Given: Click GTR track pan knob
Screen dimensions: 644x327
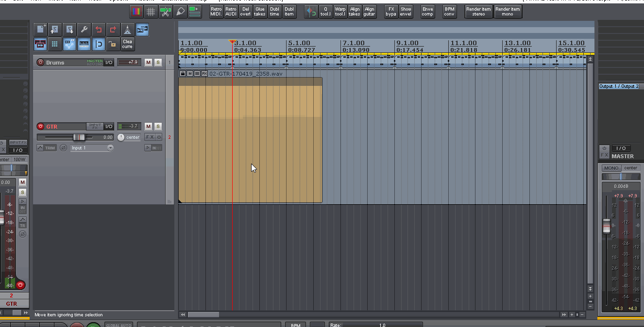Looking at the screenshot, I should tap(121, 137).
